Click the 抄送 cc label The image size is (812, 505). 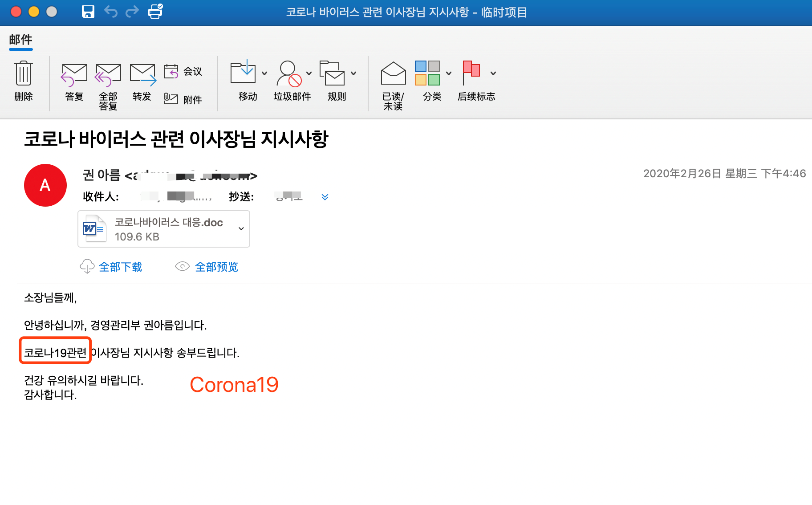pyautogui.click(x=242, y=197)
